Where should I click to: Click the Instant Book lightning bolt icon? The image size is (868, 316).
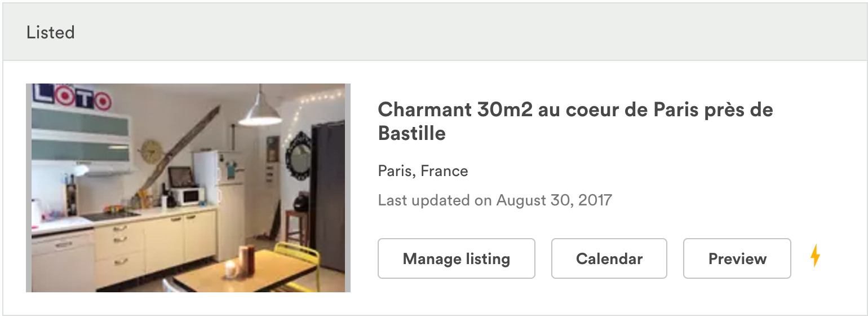[815, 256]
